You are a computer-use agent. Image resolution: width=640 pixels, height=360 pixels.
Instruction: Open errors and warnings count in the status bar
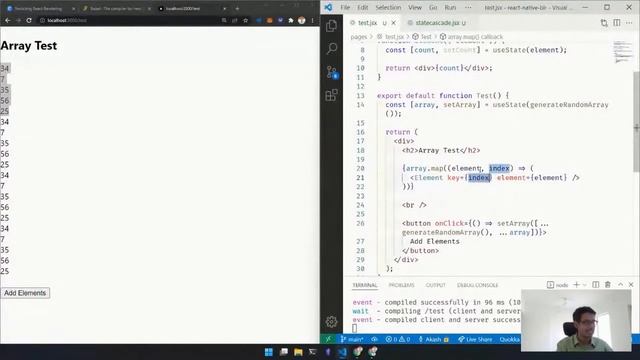[x=398, y=339]
